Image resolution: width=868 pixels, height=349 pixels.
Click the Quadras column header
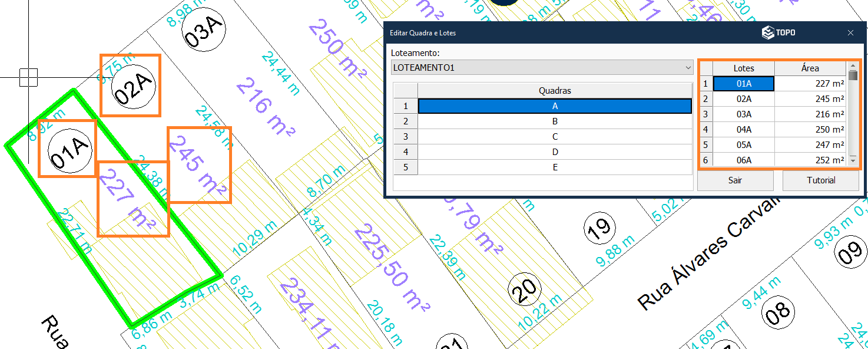554,91
